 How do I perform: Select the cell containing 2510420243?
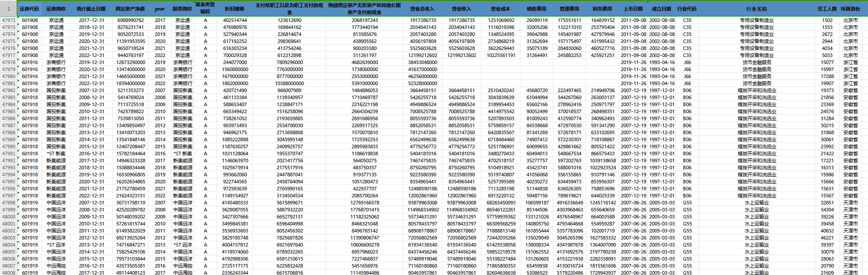(x=501, y=90)
